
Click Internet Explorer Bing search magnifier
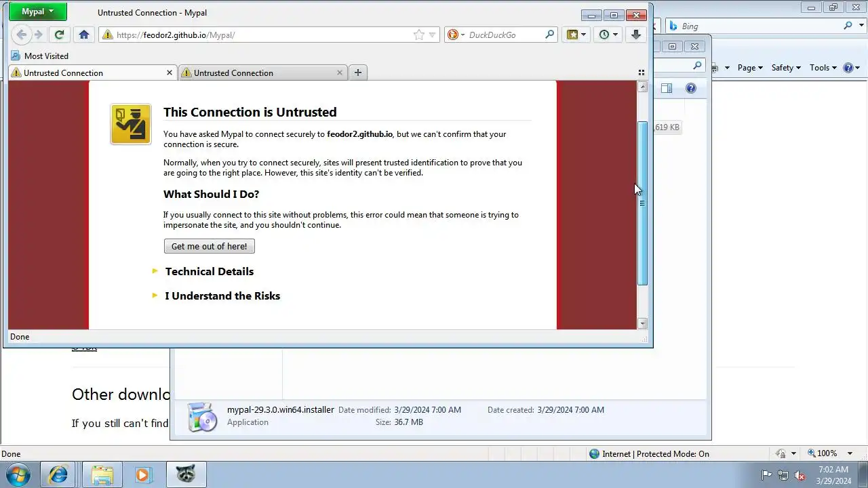(x=848, y=26)
